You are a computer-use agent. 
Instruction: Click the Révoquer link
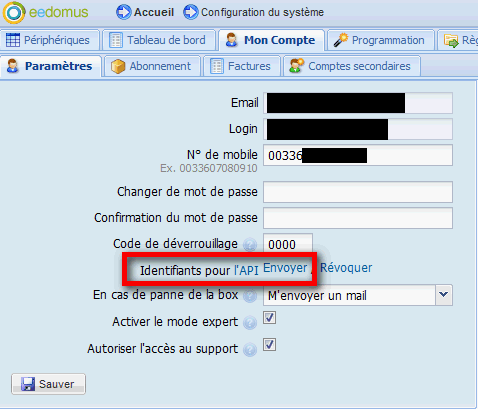pyautogui.click(x=346, y=268)
